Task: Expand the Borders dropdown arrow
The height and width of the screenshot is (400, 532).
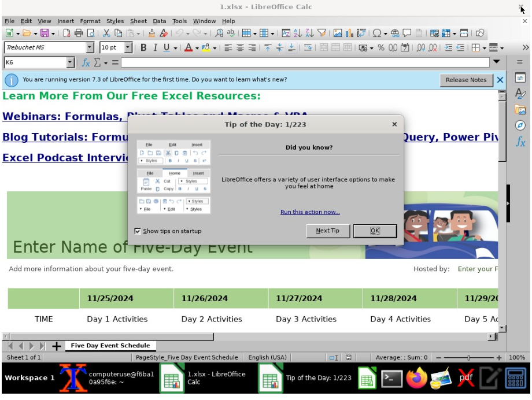Action: pyautogui.click(x=484, y=48)
